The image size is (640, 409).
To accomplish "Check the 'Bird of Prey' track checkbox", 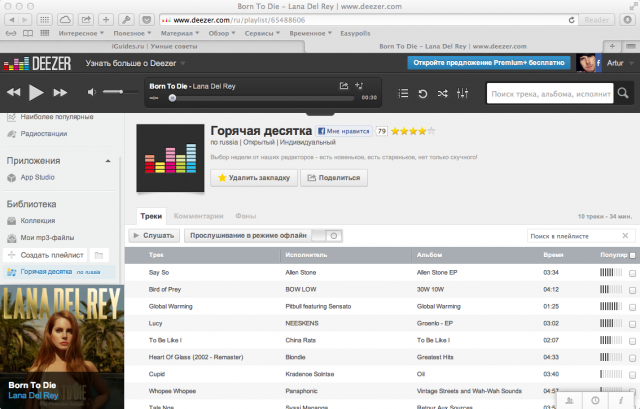I will (x=632, y=290).
